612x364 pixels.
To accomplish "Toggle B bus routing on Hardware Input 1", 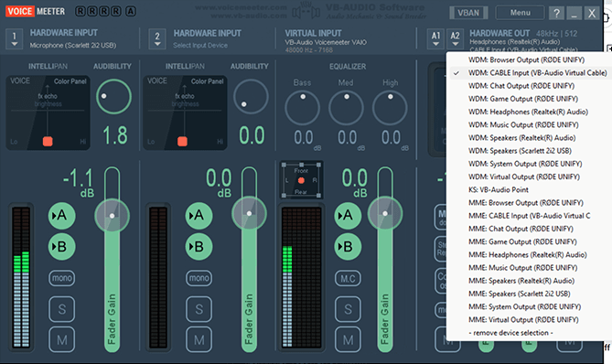I will [61, 247].
